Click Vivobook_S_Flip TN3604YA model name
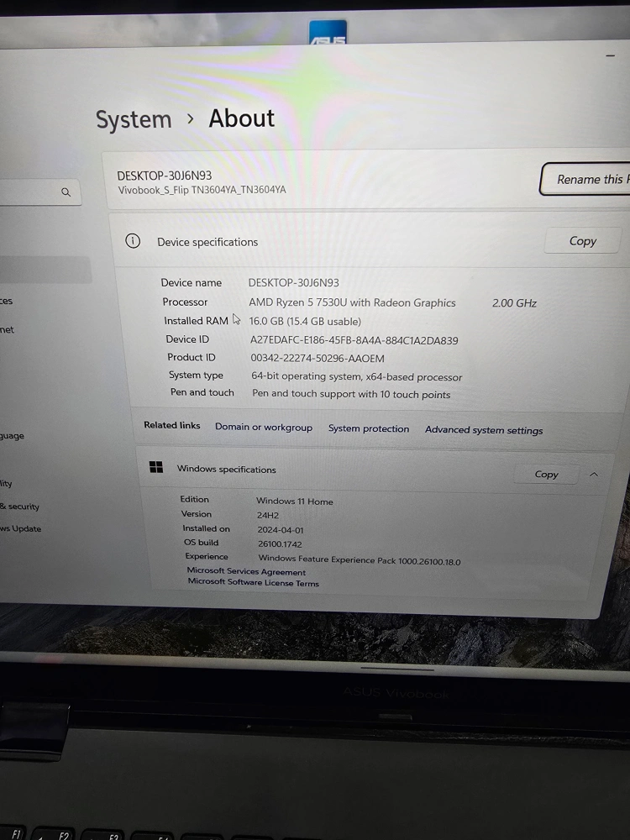 (x=202, y=190)
